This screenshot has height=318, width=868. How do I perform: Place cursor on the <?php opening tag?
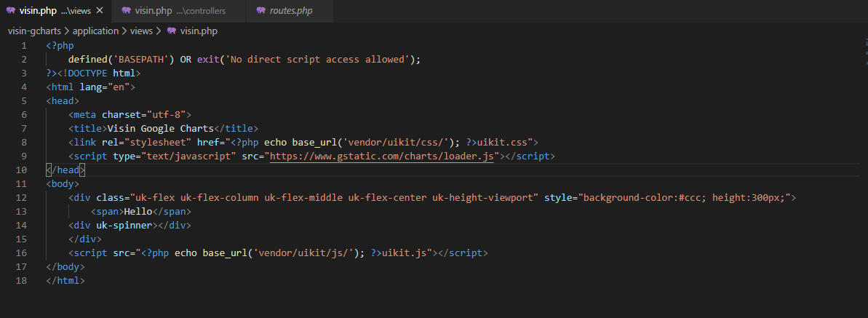click(60, 45)
